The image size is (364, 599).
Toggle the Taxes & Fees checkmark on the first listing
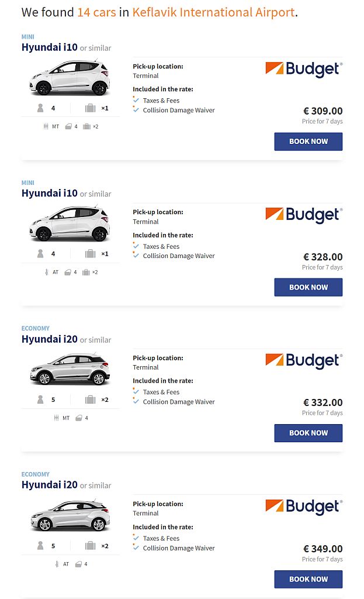[x=135, y=99]
